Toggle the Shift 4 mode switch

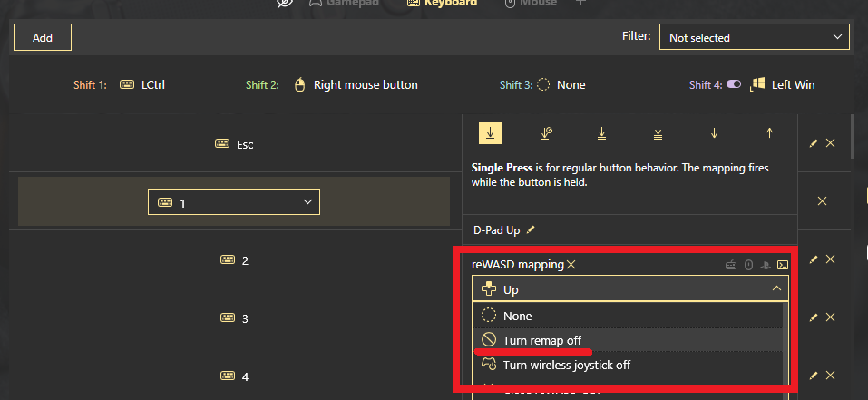(x=734, y=84)
